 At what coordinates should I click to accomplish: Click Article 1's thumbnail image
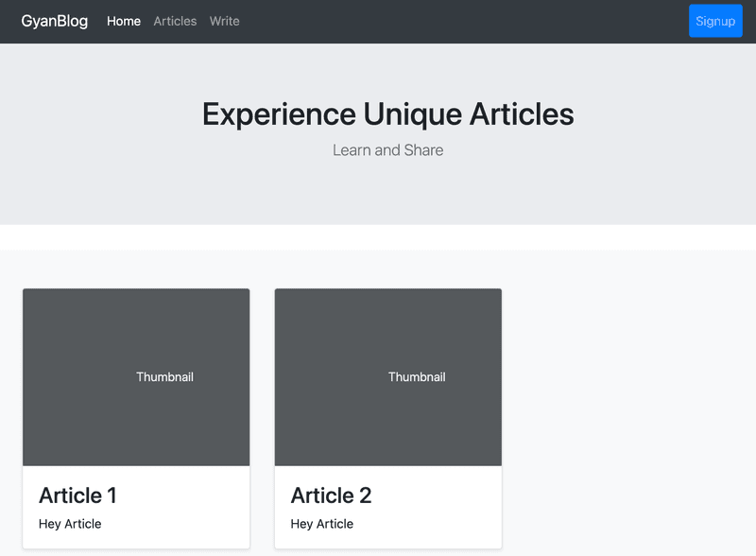[x=135, y=376]
